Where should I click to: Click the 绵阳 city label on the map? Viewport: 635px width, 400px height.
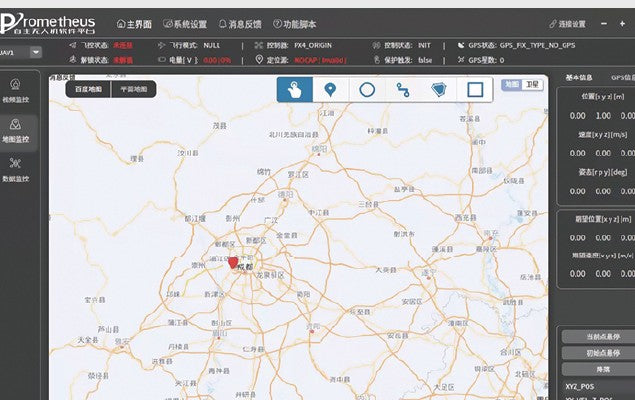point(319,149)
